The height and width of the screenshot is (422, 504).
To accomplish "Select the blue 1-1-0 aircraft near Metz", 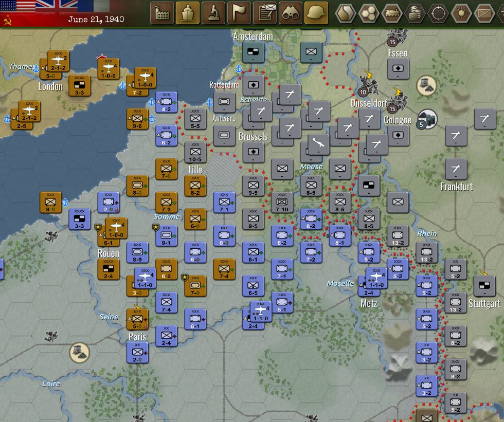I will (x=376, y=278).
